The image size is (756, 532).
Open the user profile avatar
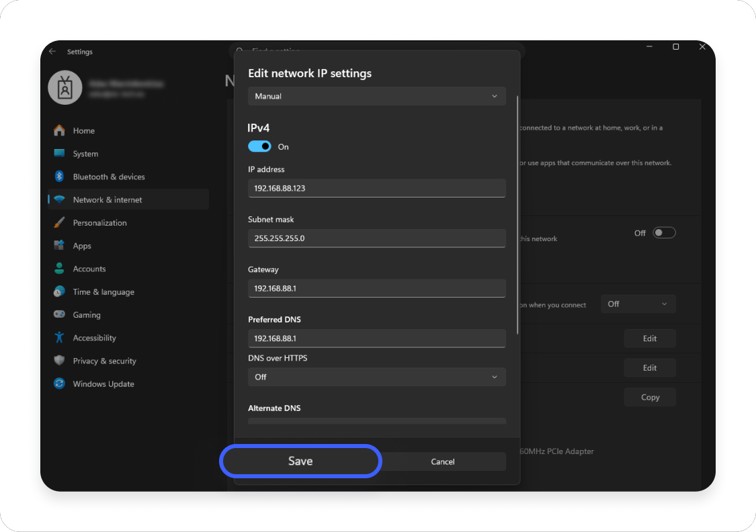coord(65,88)
